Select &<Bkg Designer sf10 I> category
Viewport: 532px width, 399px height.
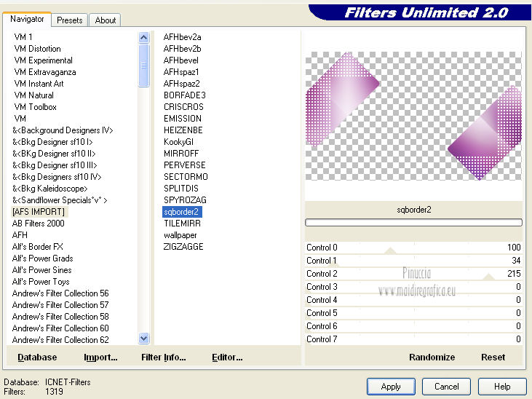(x=52, y=141)
